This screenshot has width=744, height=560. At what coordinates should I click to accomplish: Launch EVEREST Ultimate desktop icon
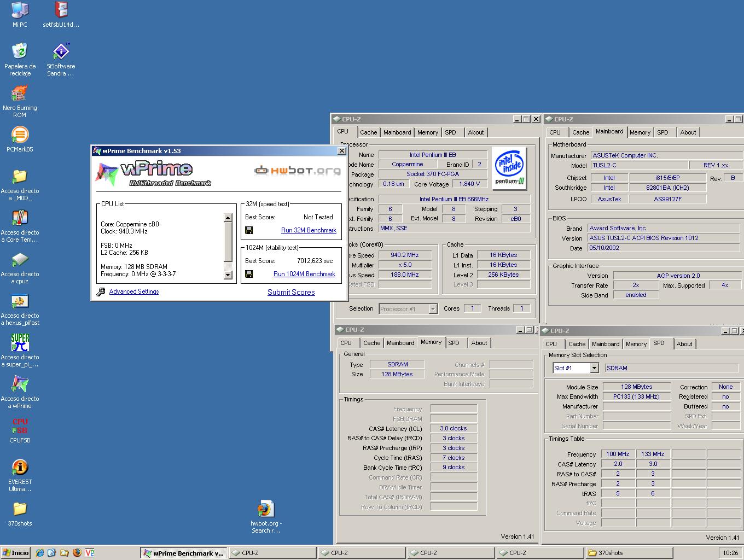20,466
